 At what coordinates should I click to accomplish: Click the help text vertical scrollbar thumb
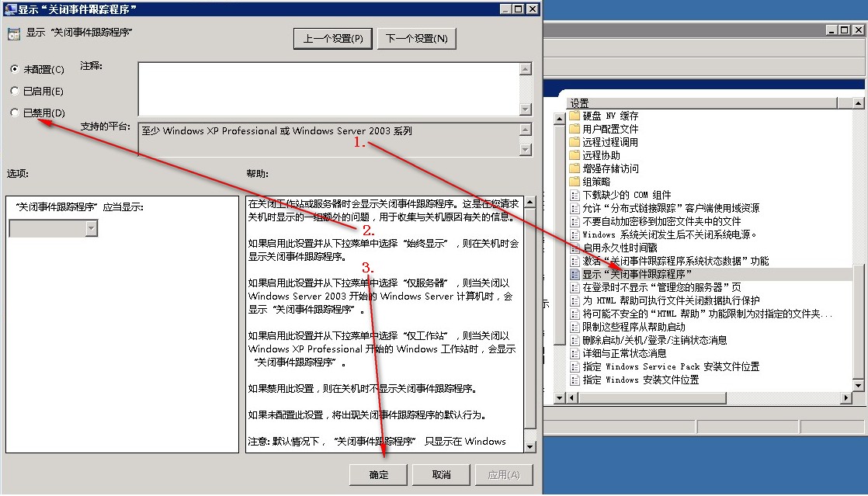pos(529,317)
